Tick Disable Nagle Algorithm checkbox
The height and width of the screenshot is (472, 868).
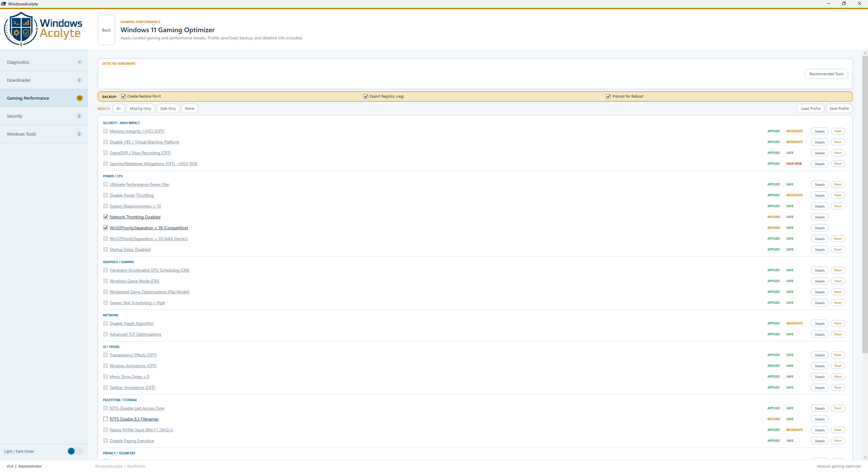106,323
